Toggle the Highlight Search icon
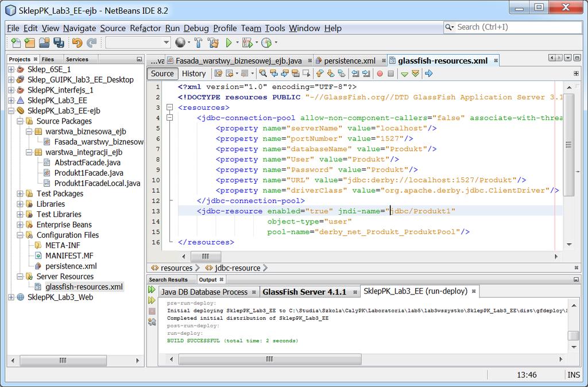The height and width of the screenshot is (387, 588). [x=296, y=73]
